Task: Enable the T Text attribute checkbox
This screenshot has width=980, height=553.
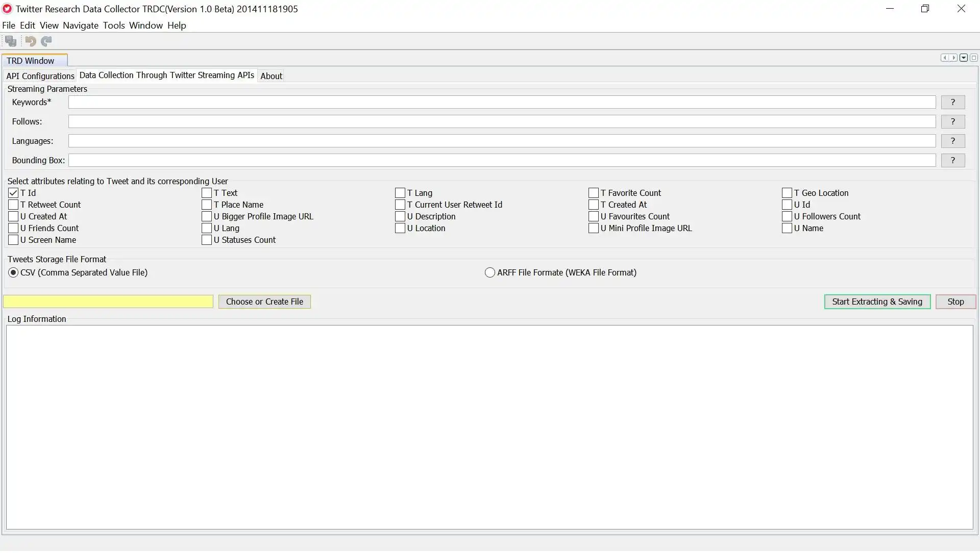Action: (207, 192)
